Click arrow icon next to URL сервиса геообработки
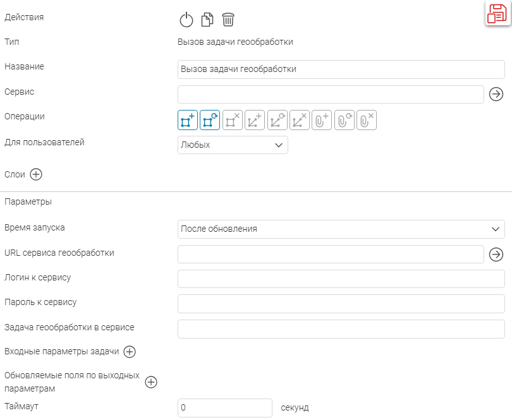The image size is (512, 420). (496, 255)
